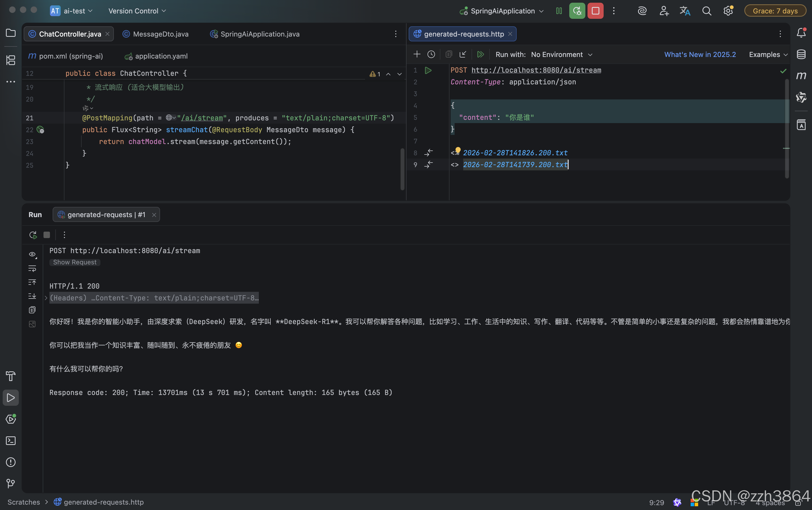
Task: Click the Stop SpringAiApplication red button
Action: pyautogui.click(x=595, y=11)
